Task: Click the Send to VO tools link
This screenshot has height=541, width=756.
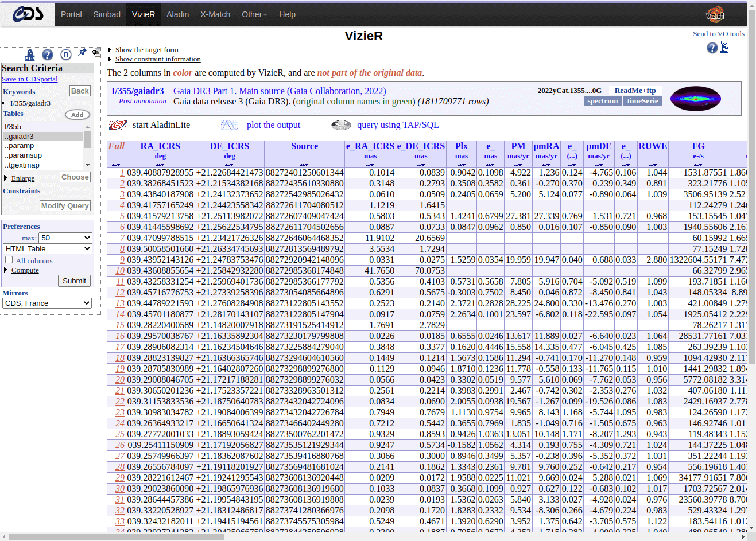Action: pyautogui.click(x=719, y=34)
